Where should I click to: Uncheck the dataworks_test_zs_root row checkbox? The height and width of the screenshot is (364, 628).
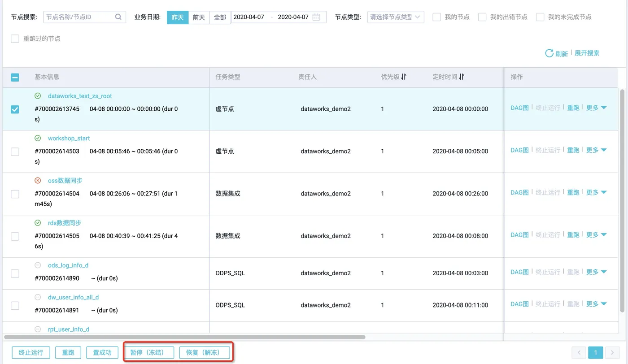(15, 109)
